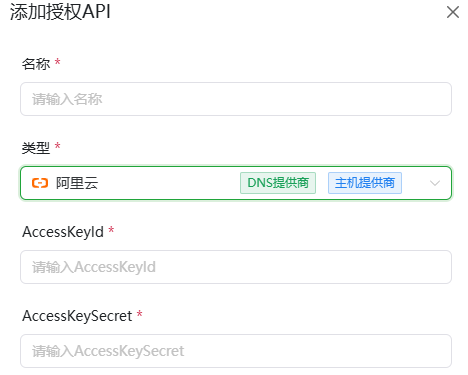Click the AccessKeySecret field label

click(x=77, y=316)
